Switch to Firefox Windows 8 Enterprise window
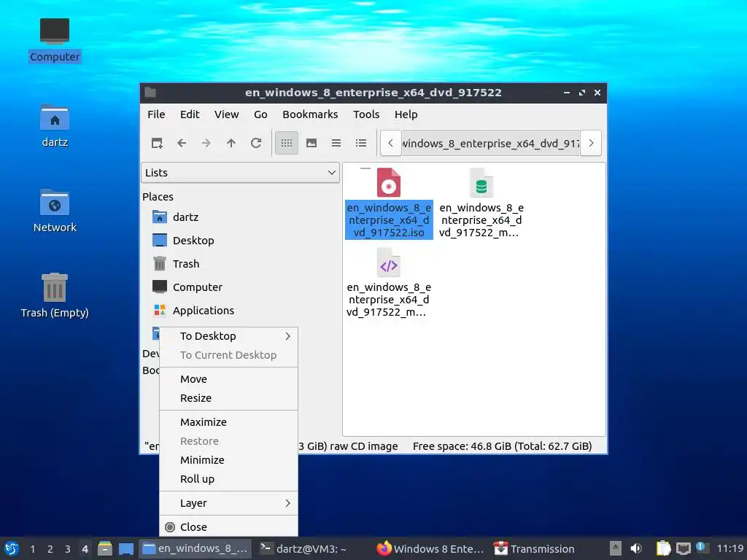This screenshot has height=560, width=747. pos(430,548)
